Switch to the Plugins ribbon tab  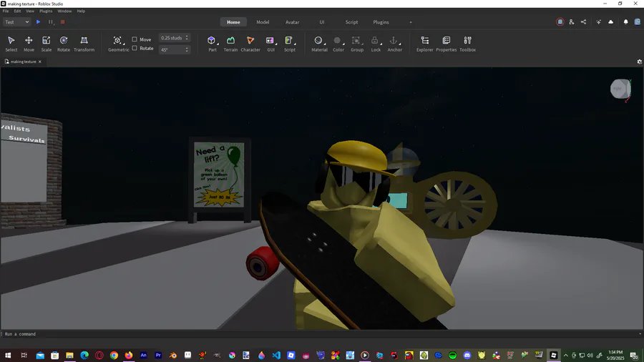click(x=381, y=22)
